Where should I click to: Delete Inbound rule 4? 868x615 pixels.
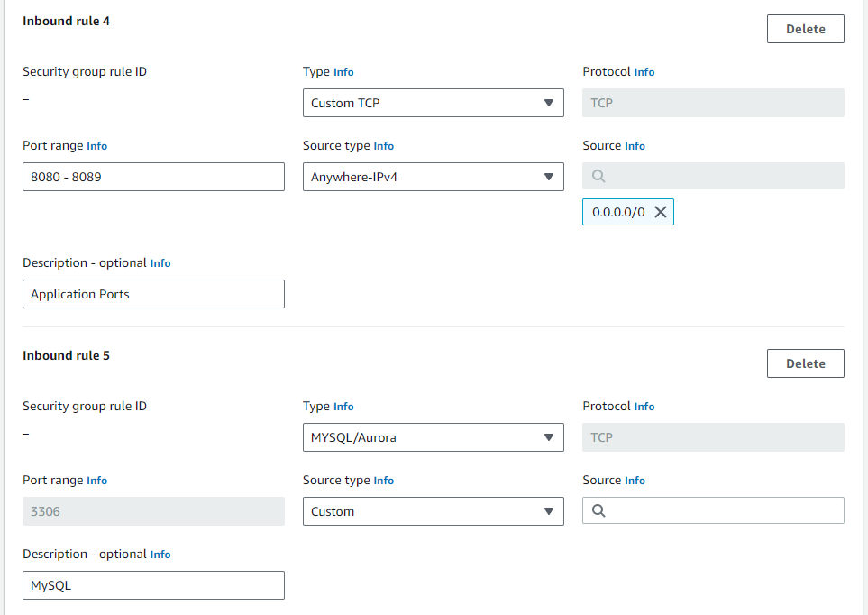805,29
